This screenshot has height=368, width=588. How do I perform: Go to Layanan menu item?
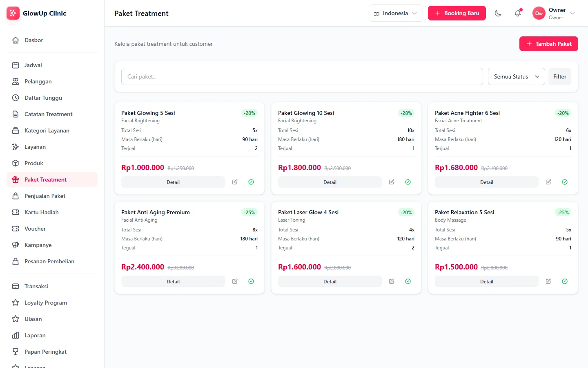coord(52,147)
